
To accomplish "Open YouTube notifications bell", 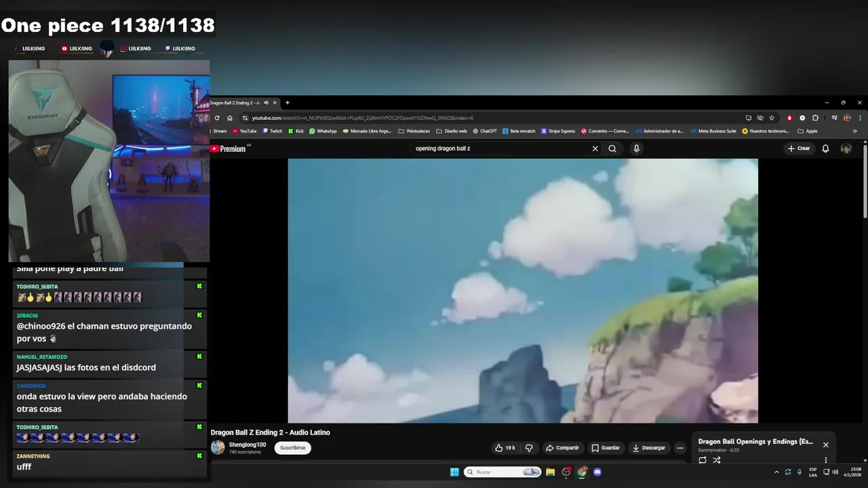I will (825, 148).
